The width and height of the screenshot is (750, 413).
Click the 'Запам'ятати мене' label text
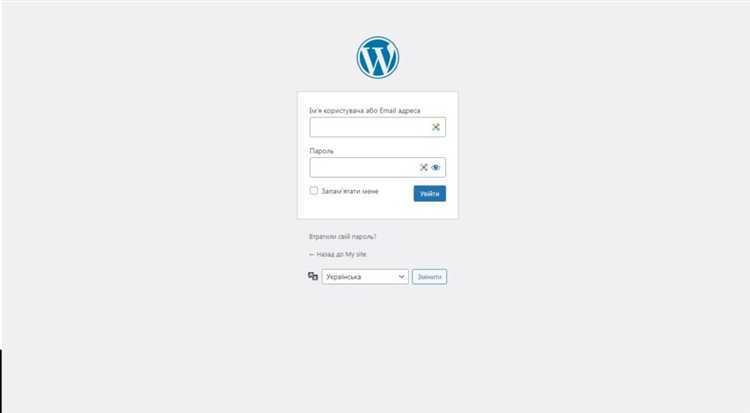[350, 191]
